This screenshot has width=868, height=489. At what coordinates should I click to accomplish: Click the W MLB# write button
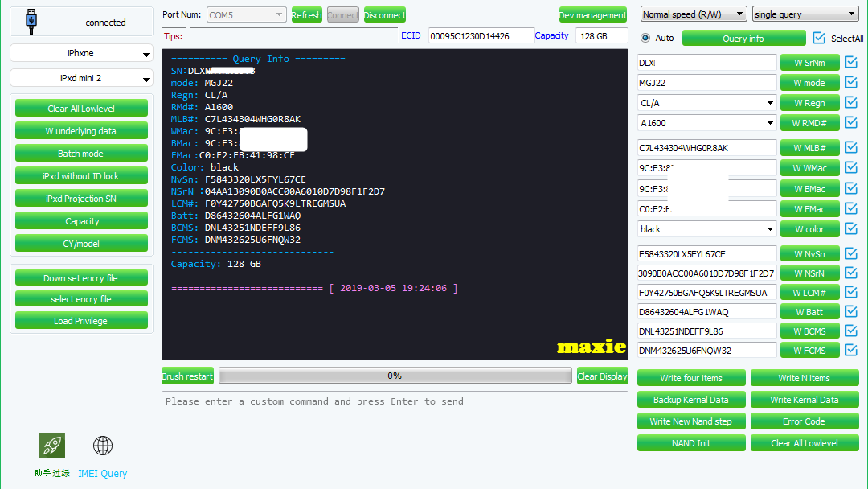[809, 148]
